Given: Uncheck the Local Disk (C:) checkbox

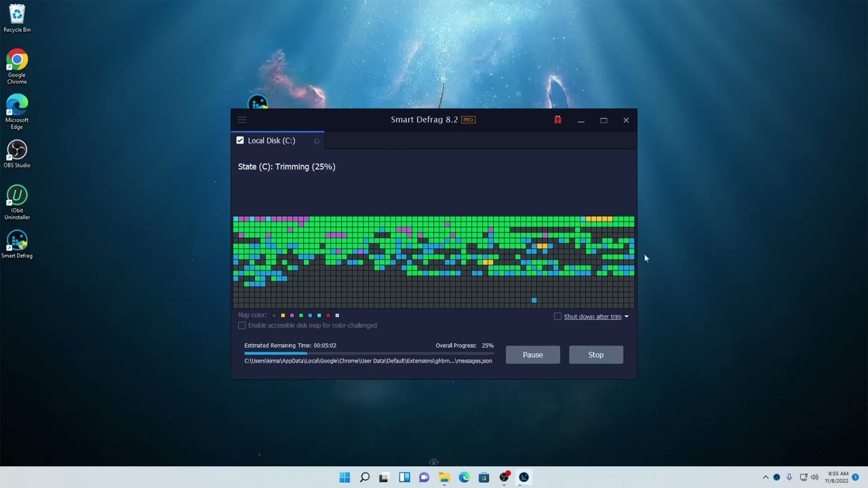Looking at the screenshot, I should pos(240,140).
